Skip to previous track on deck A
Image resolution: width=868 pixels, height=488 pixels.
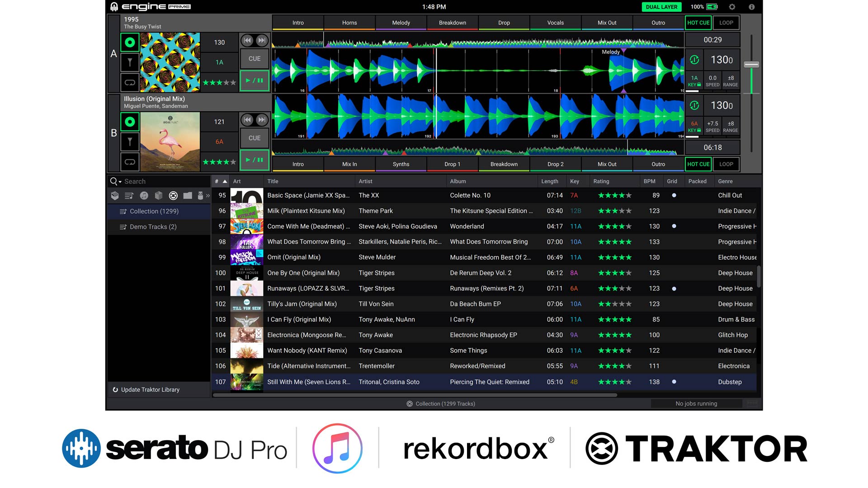(247, 40)
